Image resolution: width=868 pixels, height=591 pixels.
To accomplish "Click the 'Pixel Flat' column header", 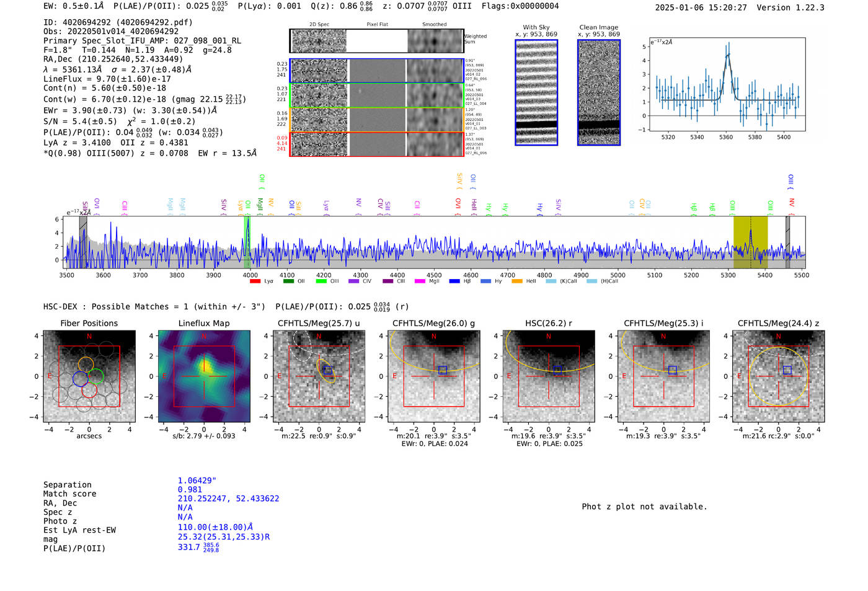I will [377, 25].
